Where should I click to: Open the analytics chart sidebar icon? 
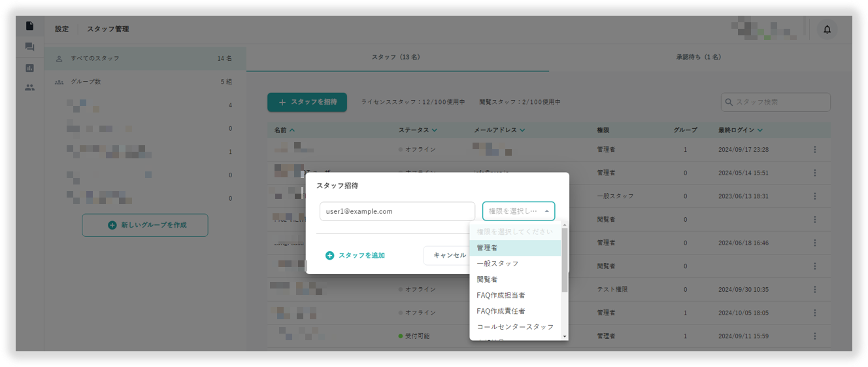[29, 68]
